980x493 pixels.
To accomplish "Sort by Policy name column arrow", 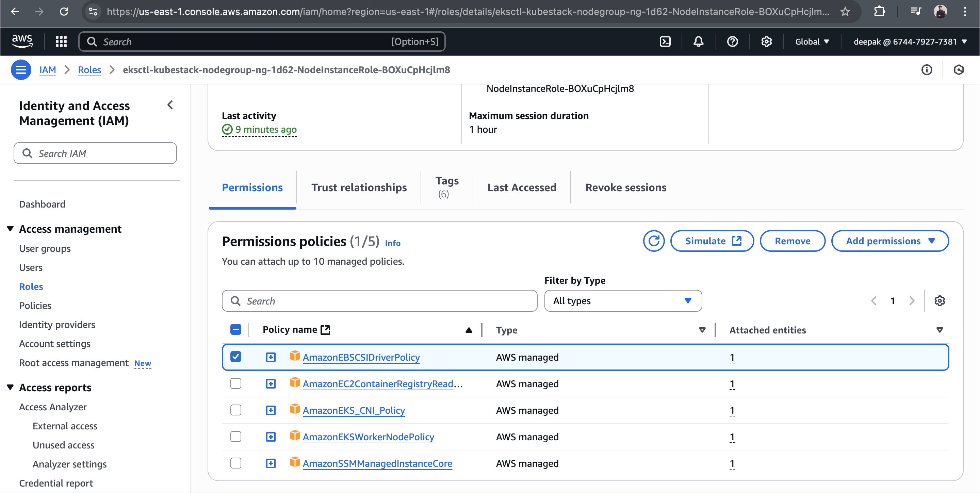I will [x=469, y=330].
